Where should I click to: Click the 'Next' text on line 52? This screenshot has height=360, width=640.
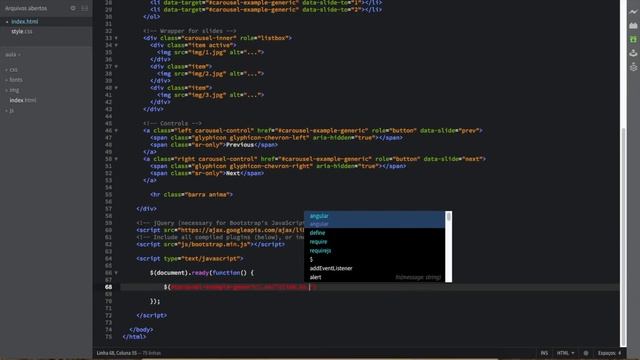click(x=233, y=173)
